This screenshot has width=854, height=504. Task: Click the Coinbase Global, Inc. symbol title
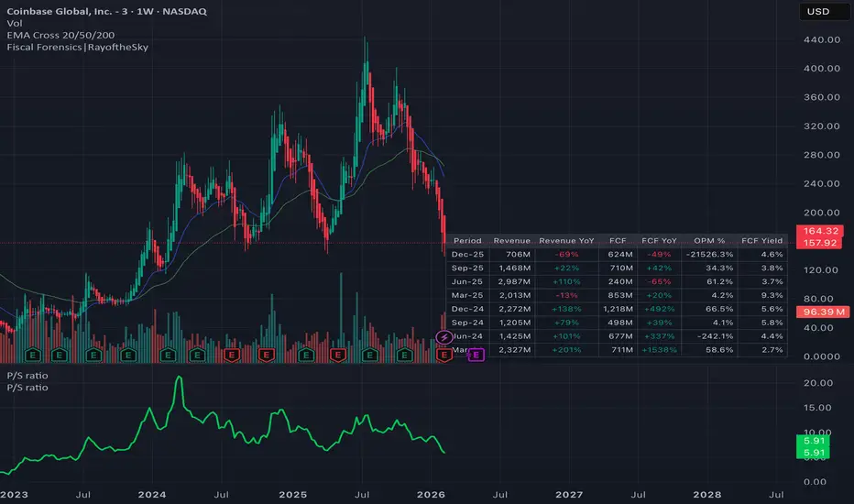coord(106,11)
